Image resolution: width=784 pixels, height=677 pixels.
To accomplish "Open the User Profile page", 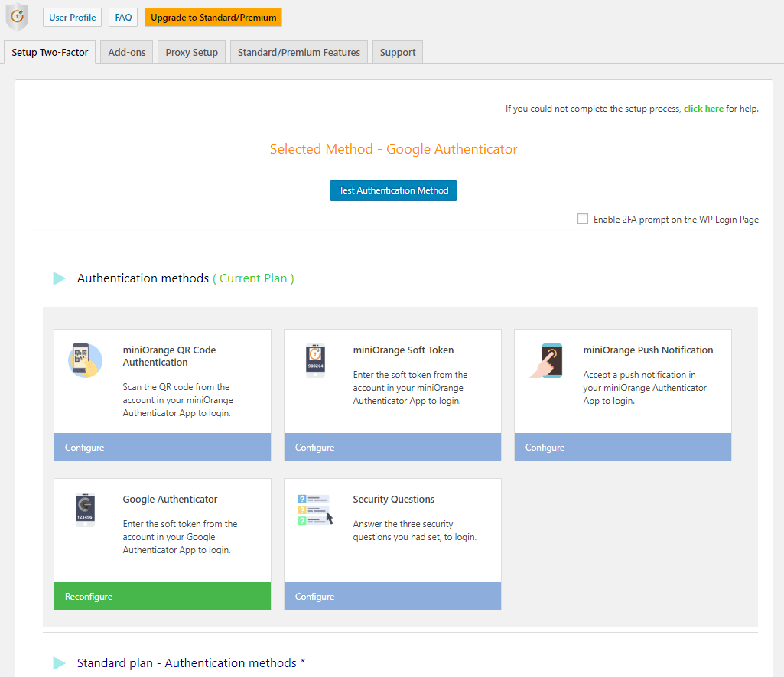I will (72, 17).
